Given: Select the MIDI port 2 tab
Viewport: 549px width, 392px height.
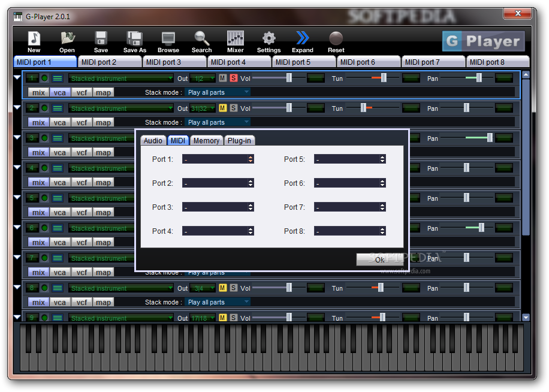Looking at the screenshot, I should tap(110, 62).
